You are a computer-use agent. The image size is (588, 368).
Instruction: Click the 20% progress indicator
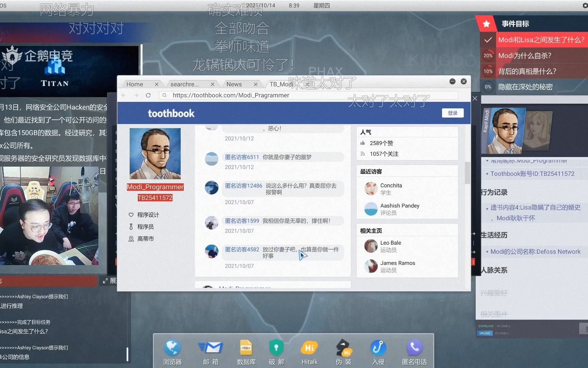[488, 56]
